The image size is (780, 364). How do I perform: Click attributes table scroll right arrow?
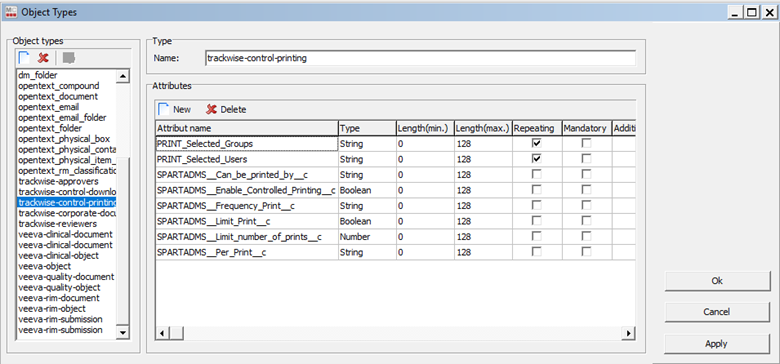tap(629, 333)
